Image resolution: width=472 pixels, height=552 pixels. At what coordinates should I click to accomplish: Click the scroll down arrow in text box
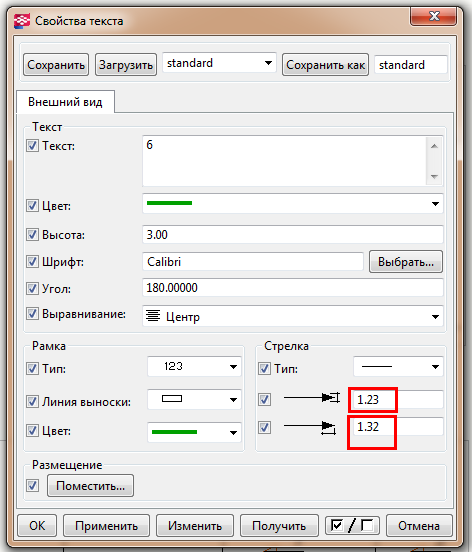tap(434, 176)
